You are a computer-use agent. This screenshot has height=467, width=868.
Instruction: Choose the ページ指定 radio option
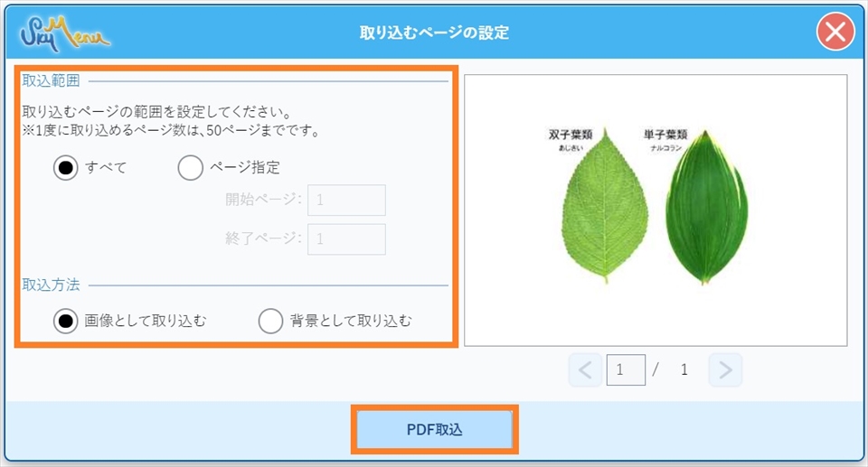click(x=191, y=168)
